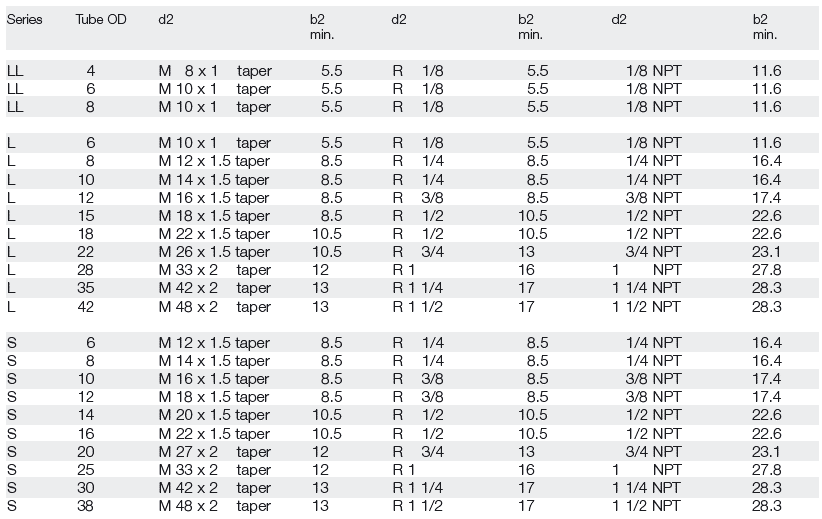822x519 pixels.
Task: Click the M 20 x 1.5 taper cell
Action: [214, 415]
